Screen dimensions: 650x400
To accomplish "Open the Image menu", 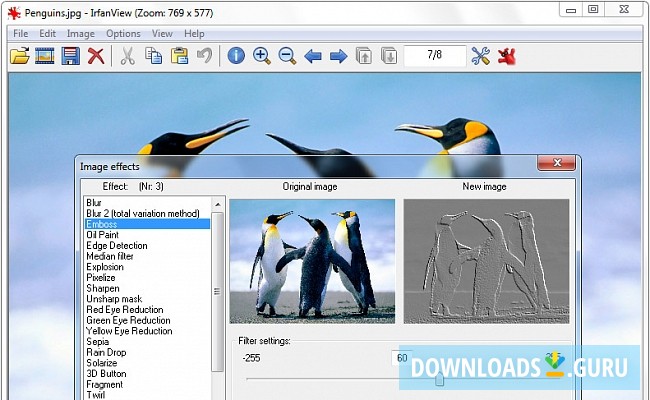I will [81, 34].
